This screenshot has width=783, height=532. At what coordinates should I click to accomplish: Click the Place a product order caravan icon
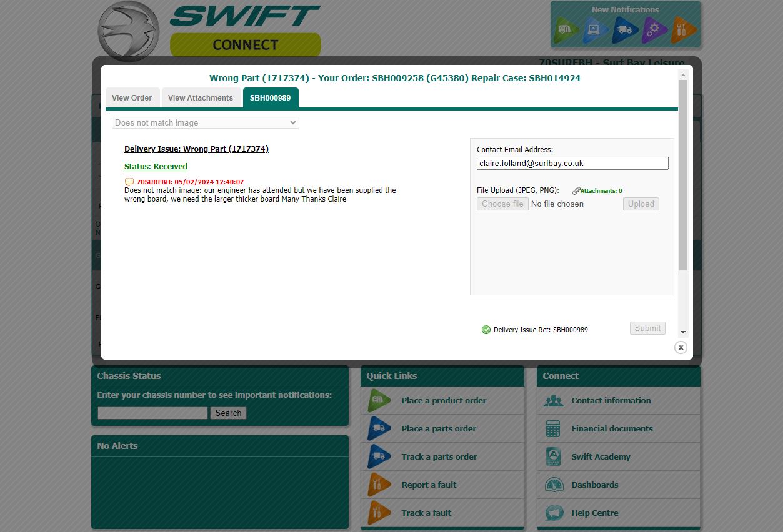click(379, 401)
